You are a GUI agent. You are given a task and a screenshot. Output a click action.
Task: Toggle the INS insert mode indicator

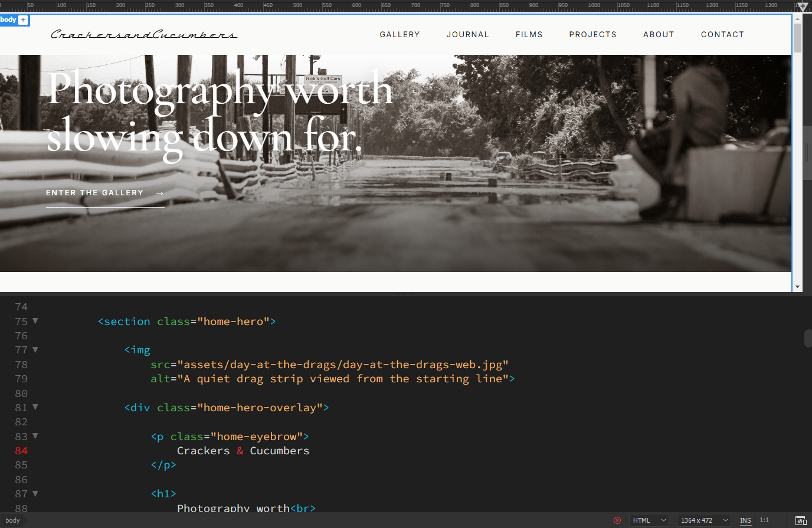pyautogui.click(x=745, y=520)
